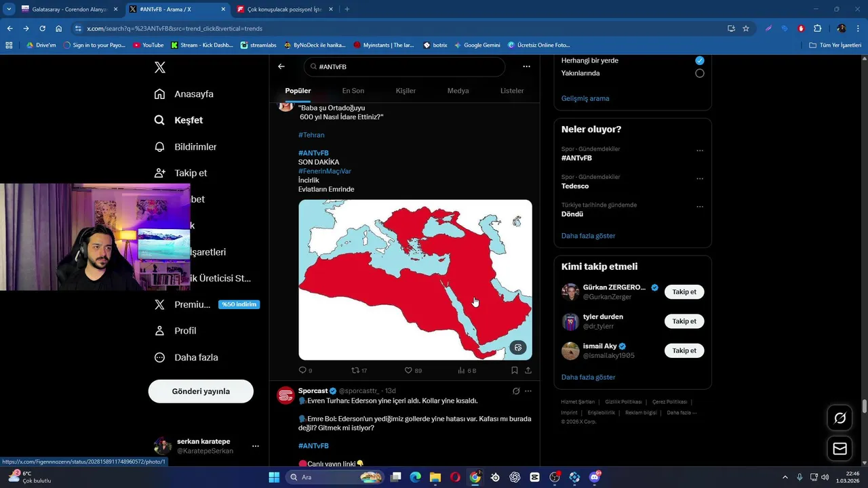This screenshot has height=488, width=868.
Task: Open more options for Tedesco trend
Action: (700, 179)
